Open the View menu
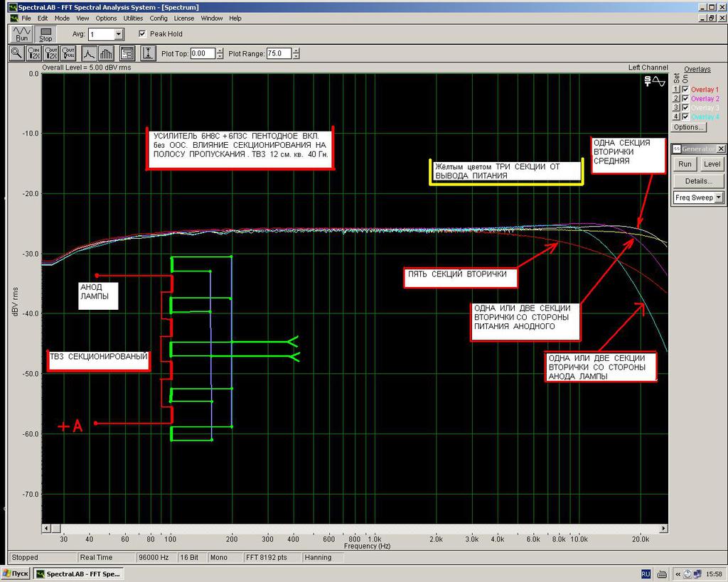 (x=82, y=18)
